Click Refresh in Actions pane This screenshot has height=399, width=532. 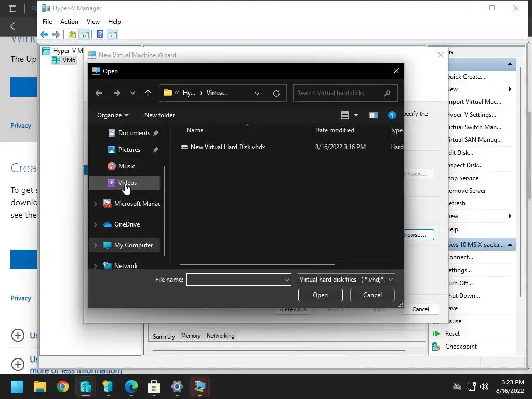[457, 203]
